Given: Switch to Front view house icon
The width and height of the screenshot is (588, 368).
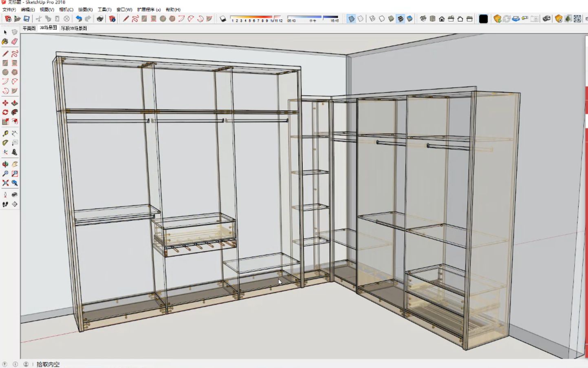Looking at the screenshot, I should point(442,19).
